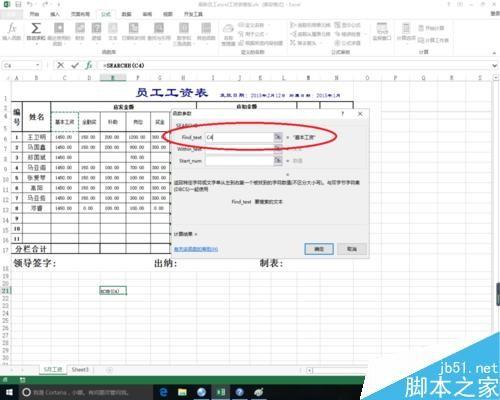Click Create from Selection in Defined Names
500x400 pixels.
click(x=261, y=43)
